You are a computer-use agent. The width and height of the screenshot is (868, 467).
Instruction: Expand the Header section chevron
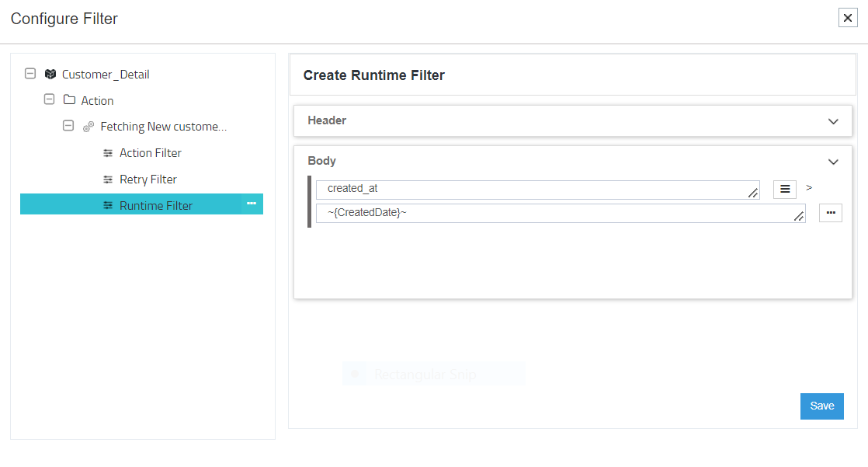[x=833, y=121]
